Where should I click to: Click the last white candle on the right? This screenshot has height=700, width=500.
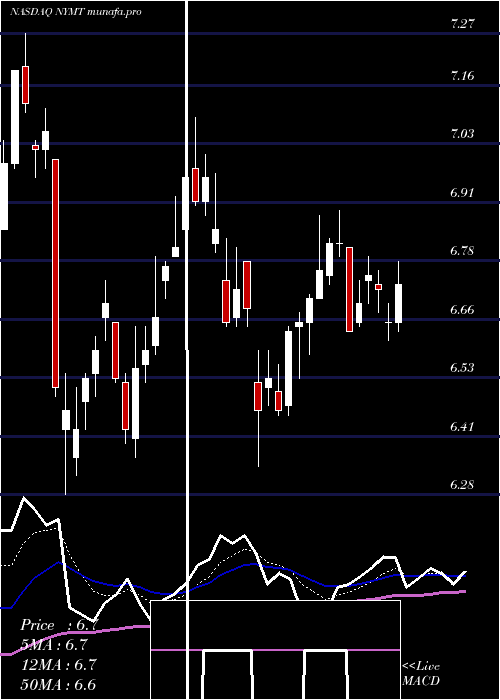coord(399,303)
